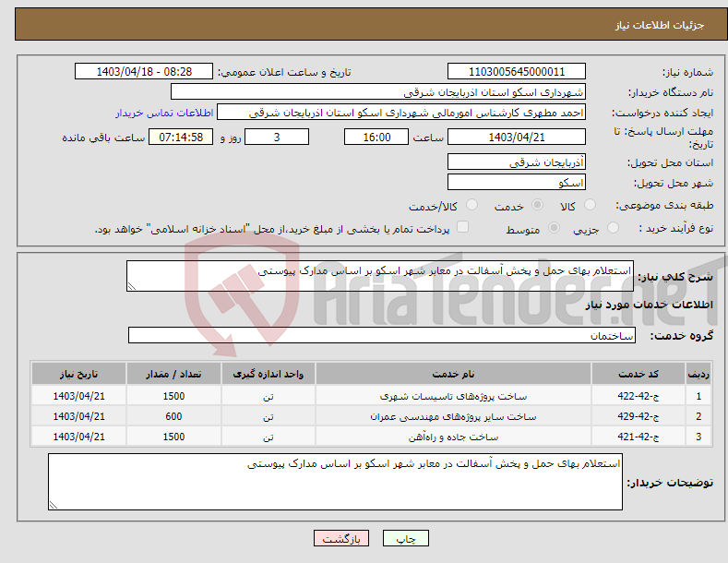This screenshot has height=563, width=728.
Task: Click the request creator name field
Action: pyautogui.click(x=401, y=113)
